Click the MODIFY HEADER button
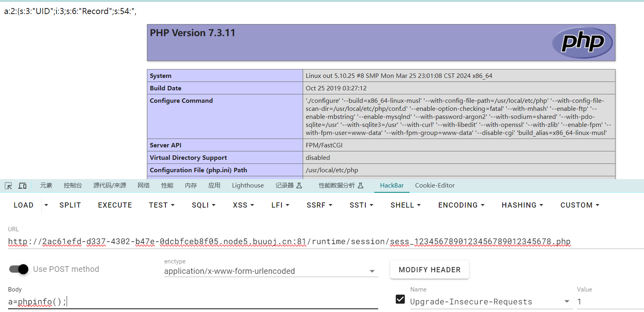Image resolution: width=644 pixels, height=312 pixels. click(429, 270)
